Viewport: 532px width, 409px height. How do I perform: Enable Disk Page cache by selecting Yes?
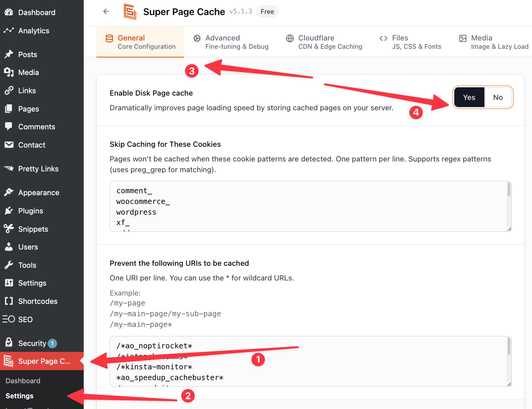469,97
